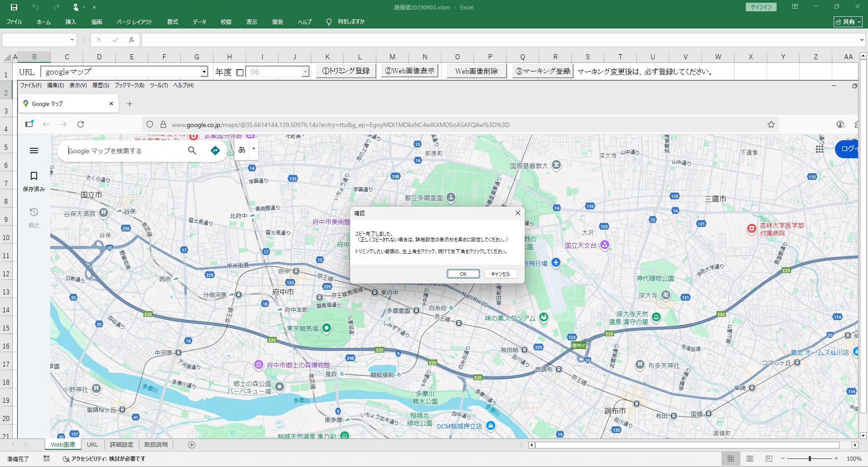
Task: Click the zoom out minus button
Action: click(783, 458)
